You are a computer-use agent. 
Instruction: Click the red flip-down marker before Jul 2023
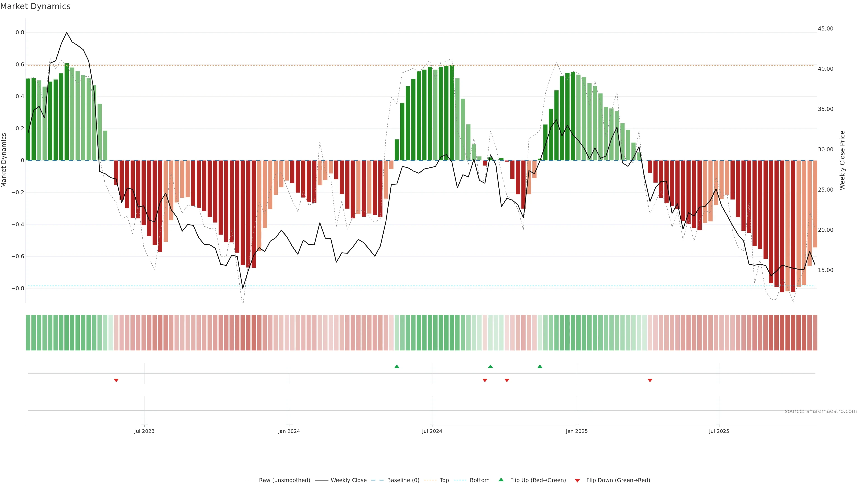pos(116,380)
